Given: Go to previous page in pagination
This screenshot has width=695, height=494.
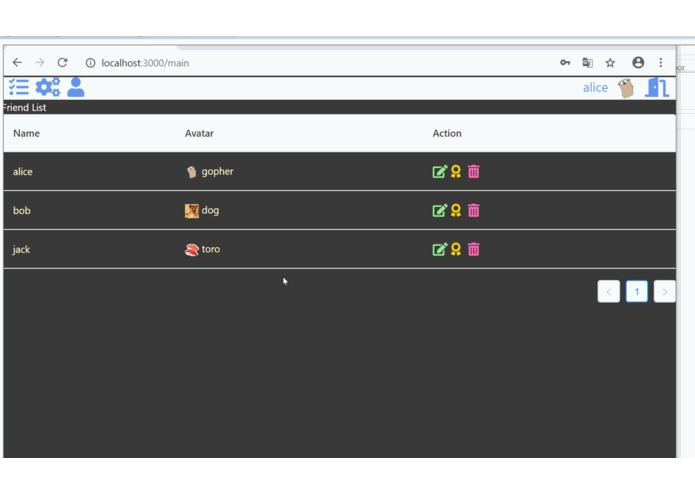Looking at the screenshot, I should pos(609,292).
